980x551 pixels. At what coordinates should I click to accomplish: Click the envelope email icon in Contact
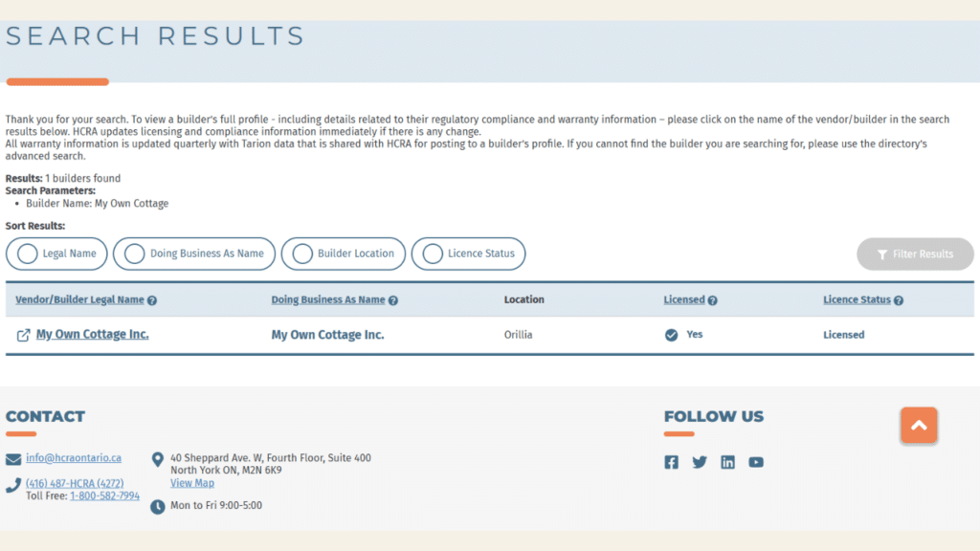tap(13, 459)
